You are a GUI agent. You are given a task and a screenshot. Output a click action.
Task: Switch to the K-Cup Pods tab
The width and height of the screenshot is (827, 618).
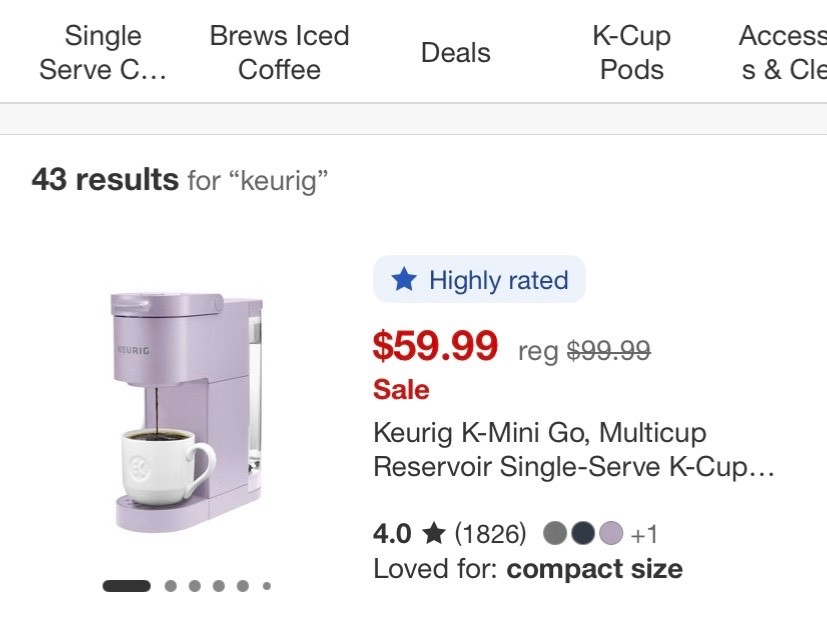point(630,53)
